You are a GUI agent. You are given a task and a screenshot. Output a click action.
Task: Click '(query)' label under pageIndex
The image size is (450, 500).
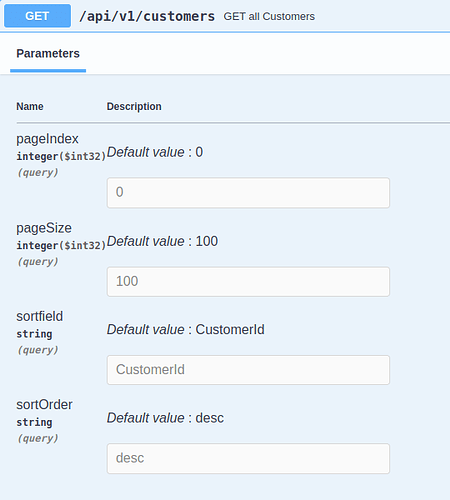pyautogui.click(x=38, y=173)
